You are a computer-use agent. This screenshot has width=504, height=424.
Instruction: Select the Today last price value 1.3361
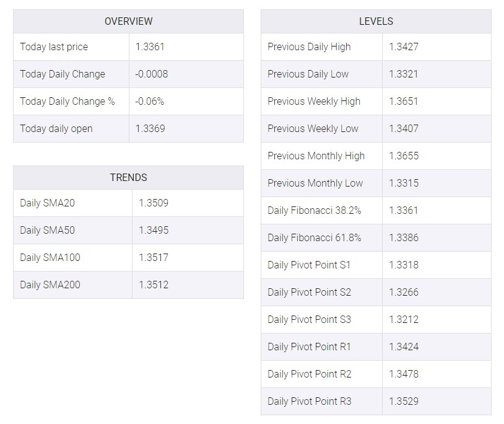[x=150, y=46]
